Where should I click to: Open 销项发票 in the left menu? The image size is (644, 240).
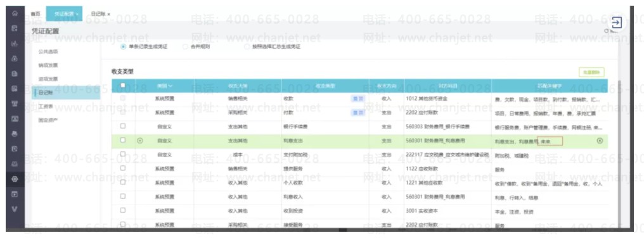(x=48, y=65)
